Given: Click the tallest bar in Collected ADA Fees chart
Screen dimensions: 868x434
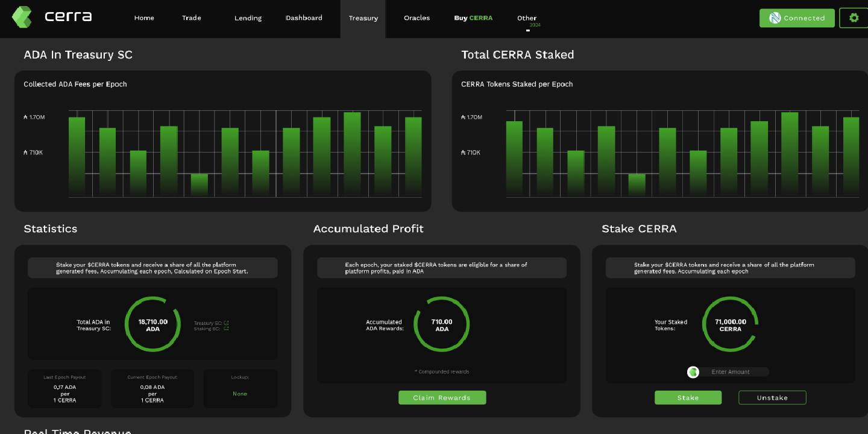Looking at the screenshot, I should tap(352, 154).
